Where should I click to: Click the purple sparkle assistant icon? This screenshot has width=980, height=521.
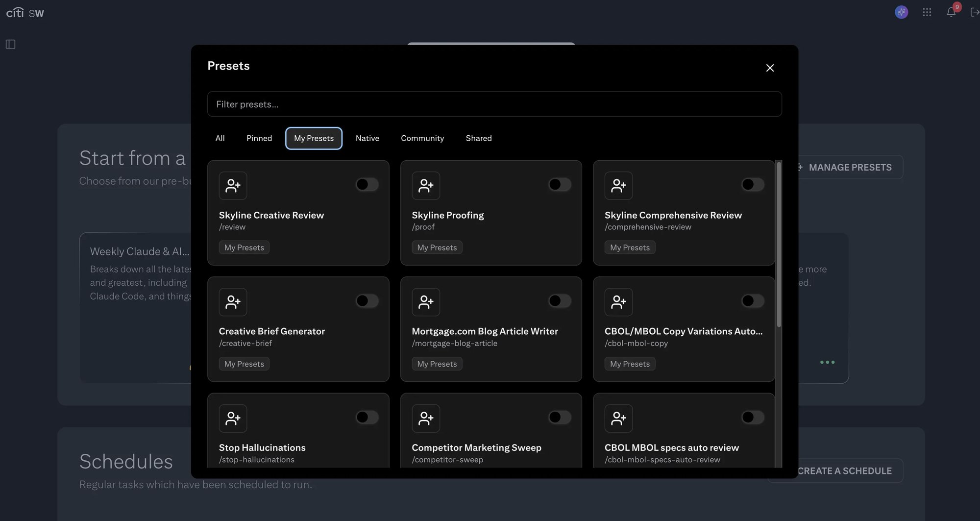[x=901, y=12]
